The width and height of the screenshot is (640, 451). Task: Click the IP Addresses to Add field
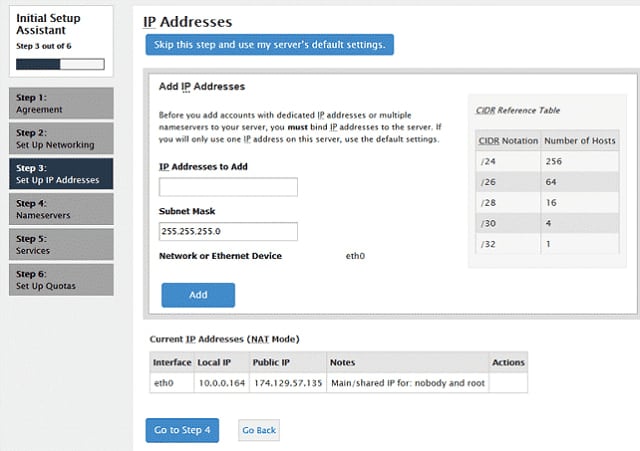pyautogui.click(x=228, y=187)
